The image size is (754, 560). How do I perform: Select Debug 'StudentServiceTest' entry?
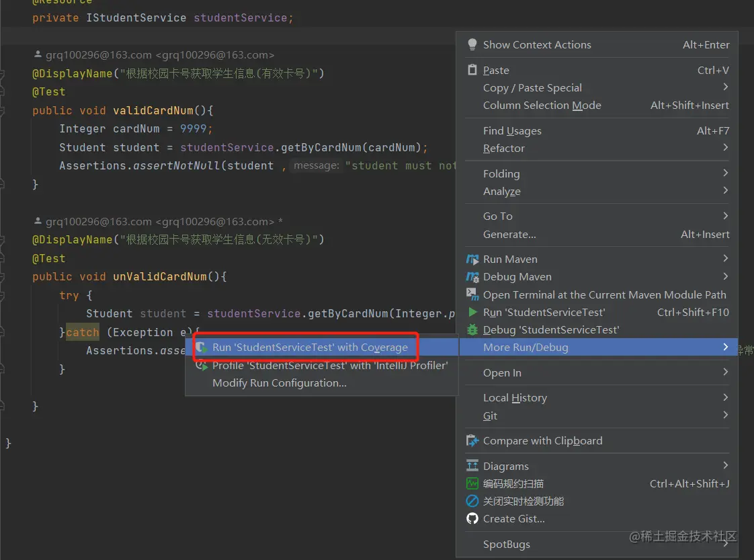(597, 330)
